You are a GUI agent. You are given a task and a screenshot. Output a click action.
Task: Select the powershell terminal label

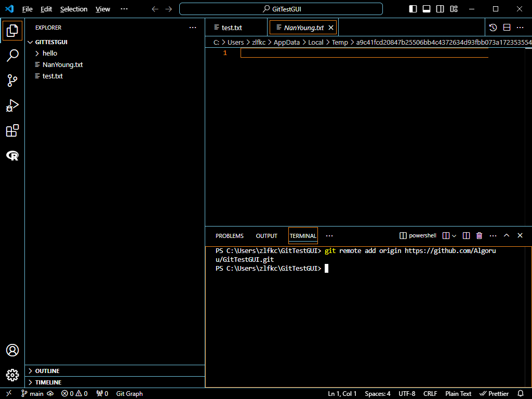[418, 235]
